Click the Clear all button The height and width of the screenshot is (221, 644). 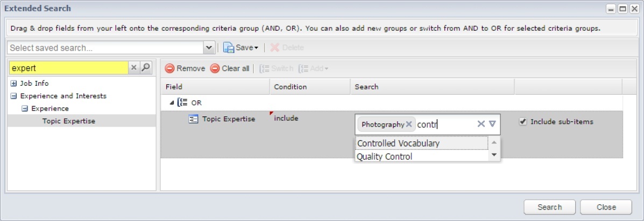[230, 68]
